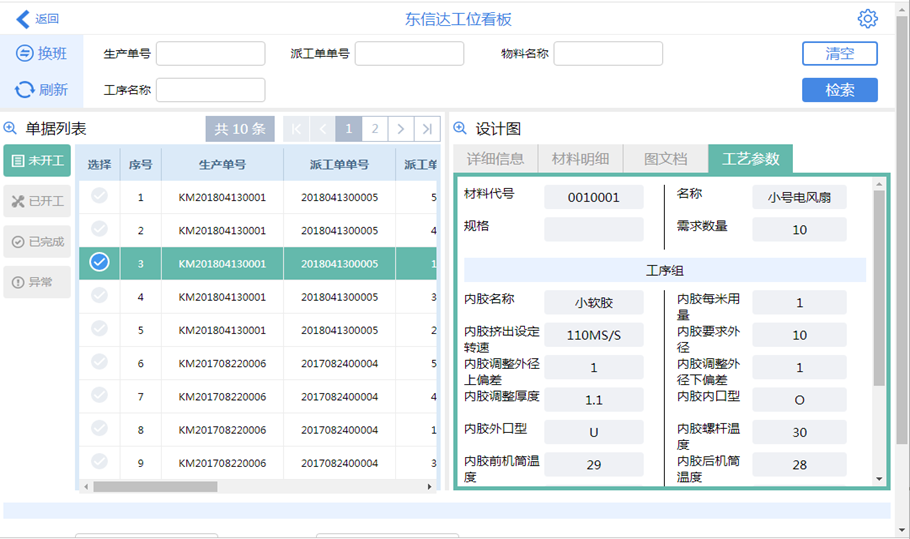910x539 pixels.
Task: Open settings via the gear icon
Action: [867, 19]
